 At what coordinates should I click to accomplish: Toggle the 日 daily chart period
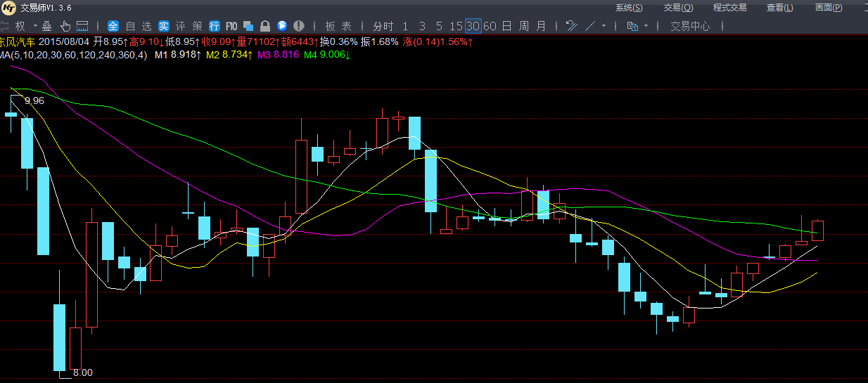tap(507, 26)
